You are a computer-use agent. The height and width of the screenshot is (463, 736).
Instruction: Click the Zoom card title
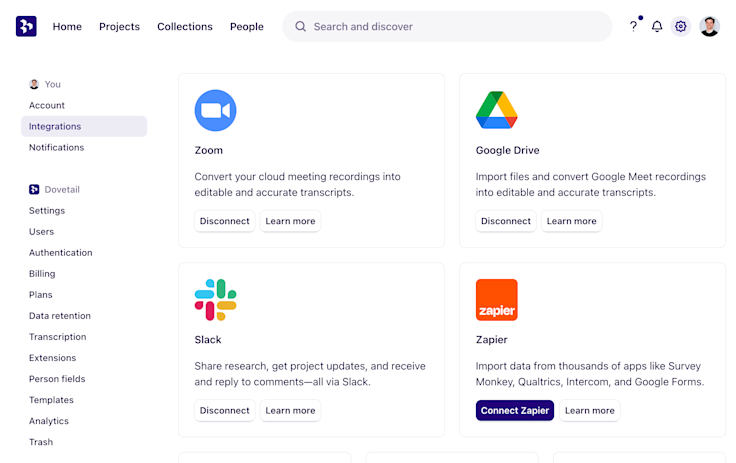pos(209,150)
